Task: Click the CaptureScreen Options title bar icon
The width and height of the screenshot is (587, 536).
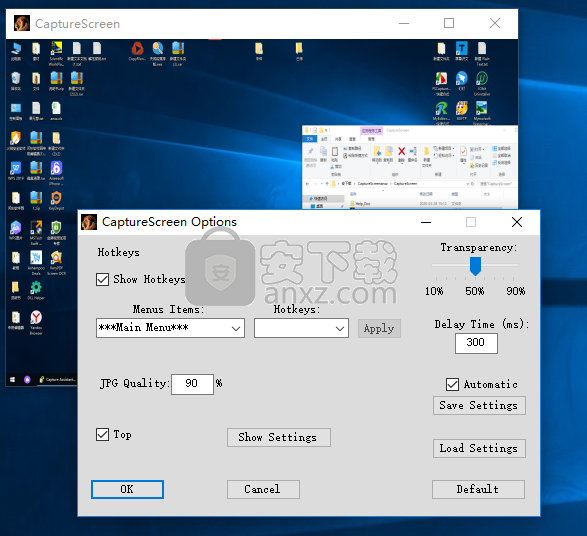Action: point(89,222)
